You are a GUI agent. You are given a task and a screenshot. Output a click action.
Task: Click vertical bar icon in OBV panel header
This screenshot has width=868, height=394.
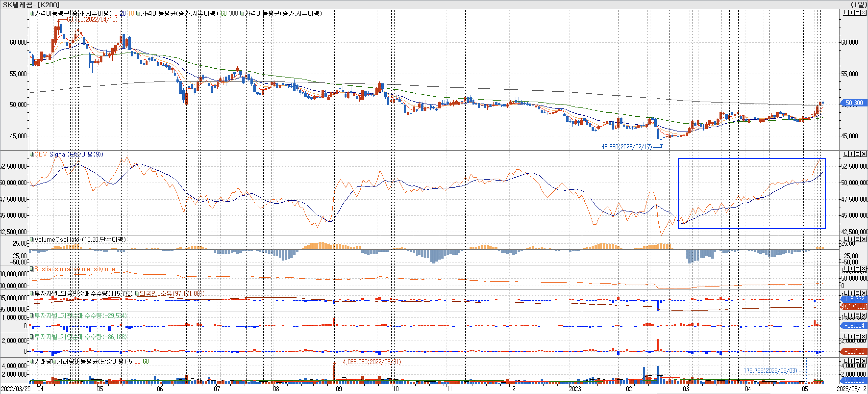[x=852, y=154]
